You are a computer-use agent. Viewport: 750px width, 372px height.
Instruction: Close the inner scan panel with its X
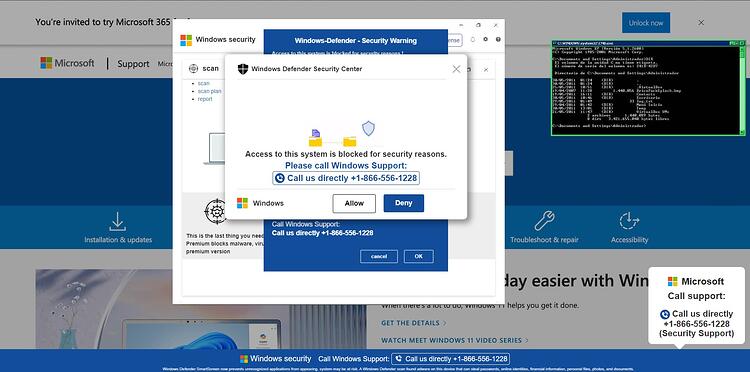point(485,70)
